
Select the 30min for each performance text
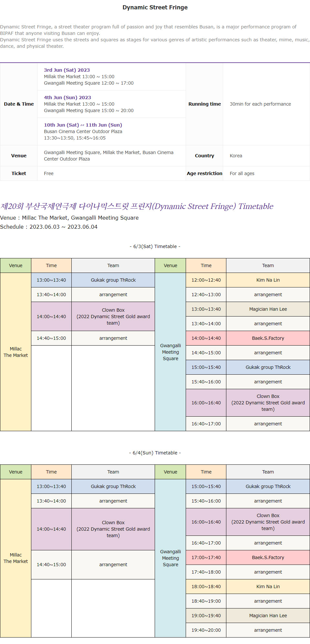[x=260, y=104]
